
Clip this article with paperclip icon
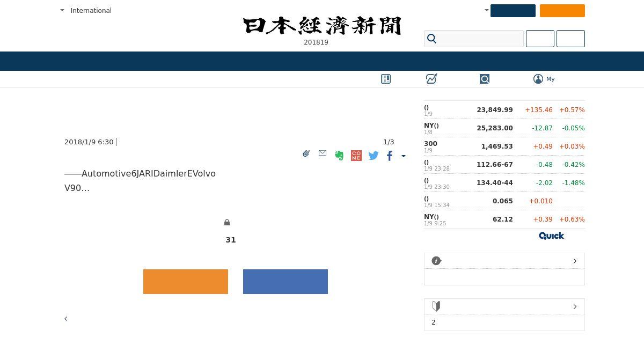306,153
